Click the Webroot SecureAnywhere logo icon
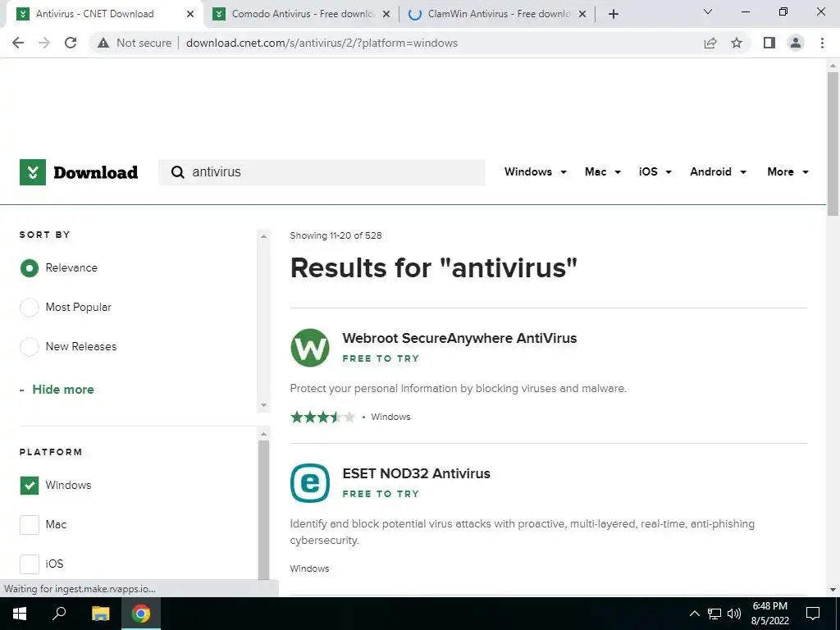This screenshot has width=840, height=630. tap(309, 348)
